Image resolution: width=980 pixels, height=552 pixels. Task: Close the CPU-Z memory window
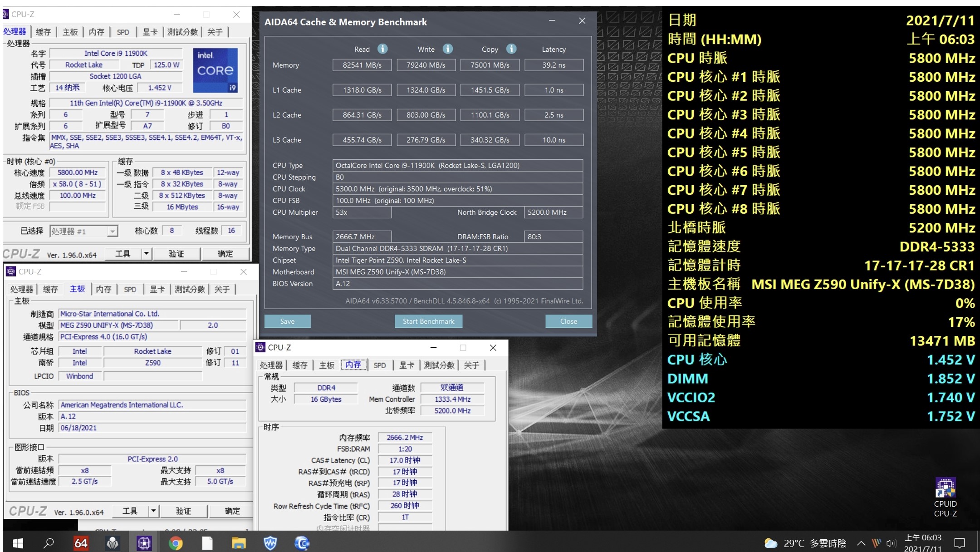coord(493,348)
